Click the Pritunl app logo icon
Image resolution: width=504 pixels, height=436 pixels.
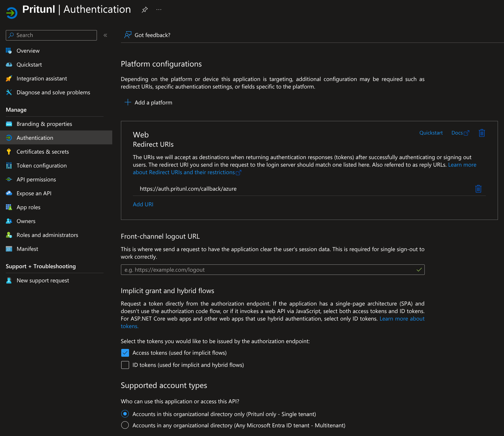pyautogui.click(x=12, y=13)
